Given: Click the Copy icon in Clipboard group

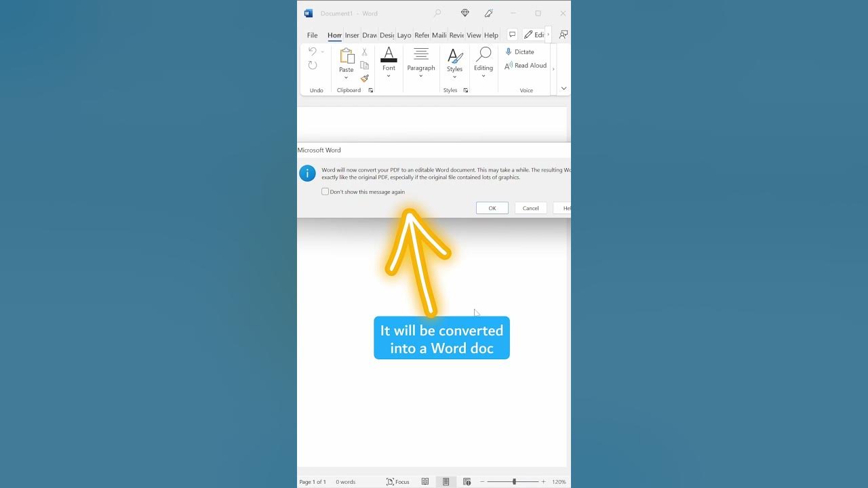Looking at the screenshot, I should tap(364, 66).
